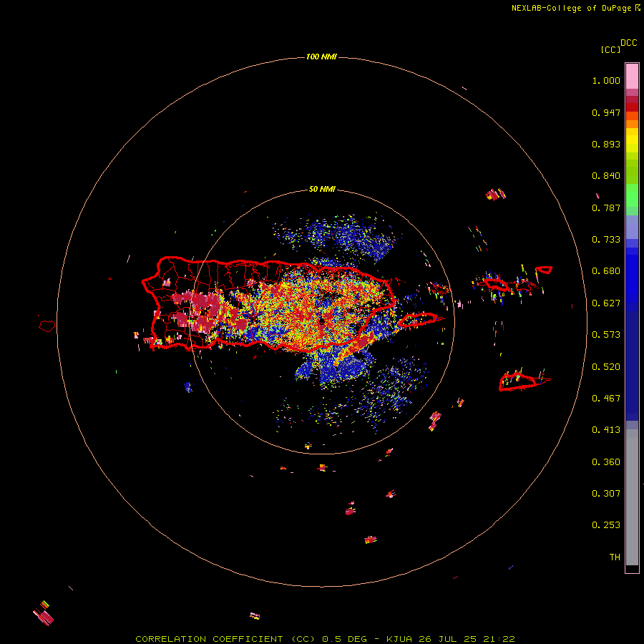
Task: Click the 0.893 scale value
Action: click(606, 144)
